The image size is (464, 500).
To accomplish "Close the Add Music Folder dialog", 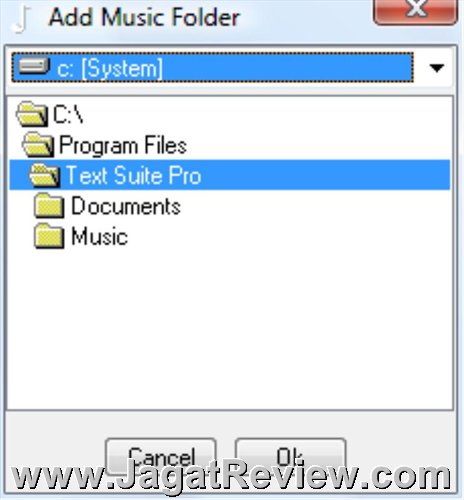I will tap(415, 11).
